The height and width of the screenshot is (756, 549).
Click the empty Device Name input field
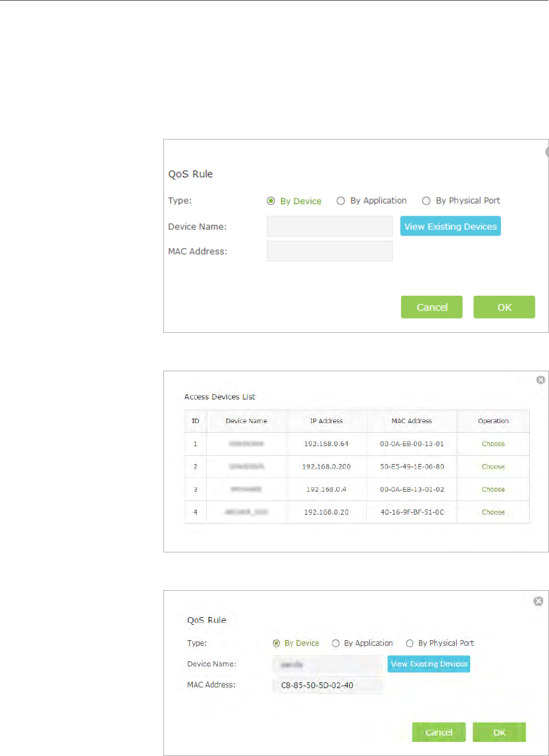(x=329, y=226)
